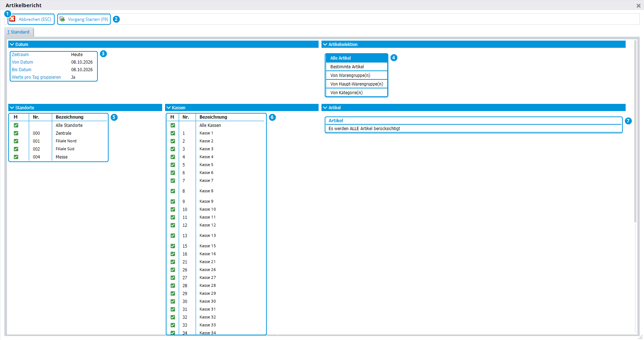644x340 pixels.
Task: Collapse the Datum section
Action: pos(12,44)
